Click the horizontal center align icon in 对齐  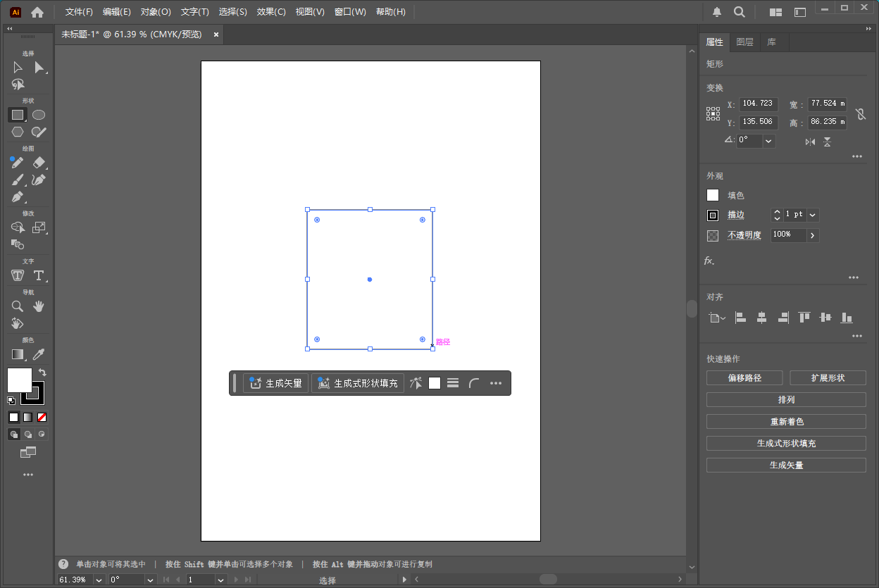tap(761, 318)
